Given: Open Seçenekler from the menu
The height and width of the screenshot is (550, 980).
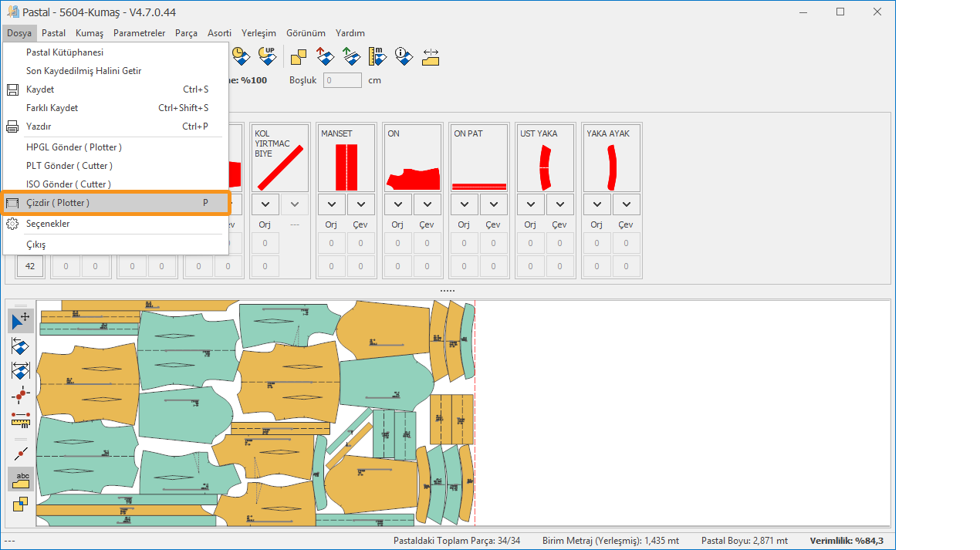Looking at the screenshot, I should 48,224.
